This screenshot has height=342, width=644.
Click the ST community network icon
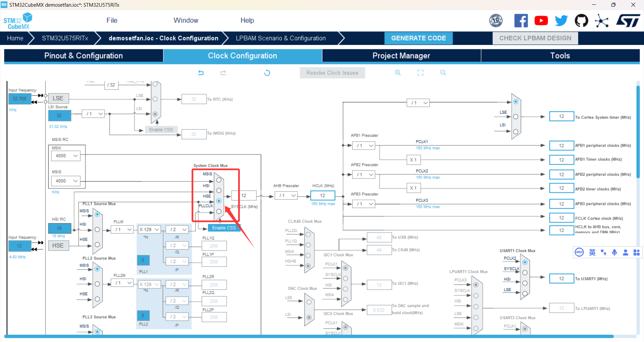pyautogui.click(x=601, y=21)
